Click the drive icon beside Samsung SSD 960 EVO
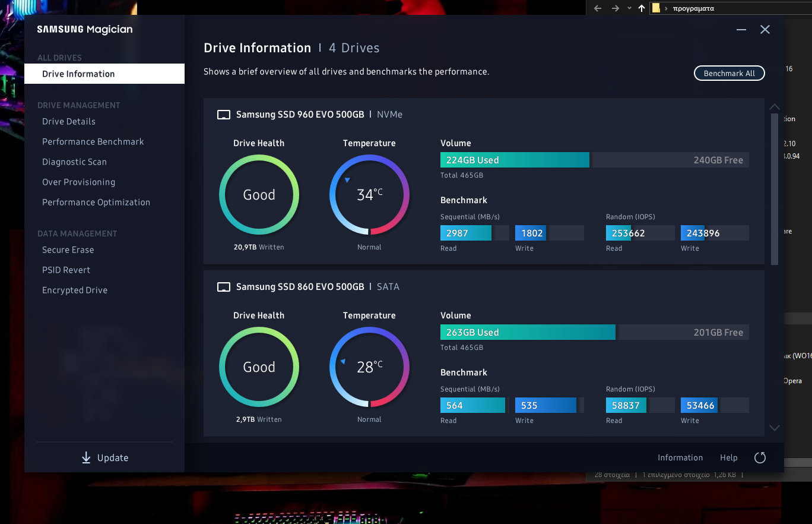The width and height of the screenshot is (812, 524). click(223, 115)
